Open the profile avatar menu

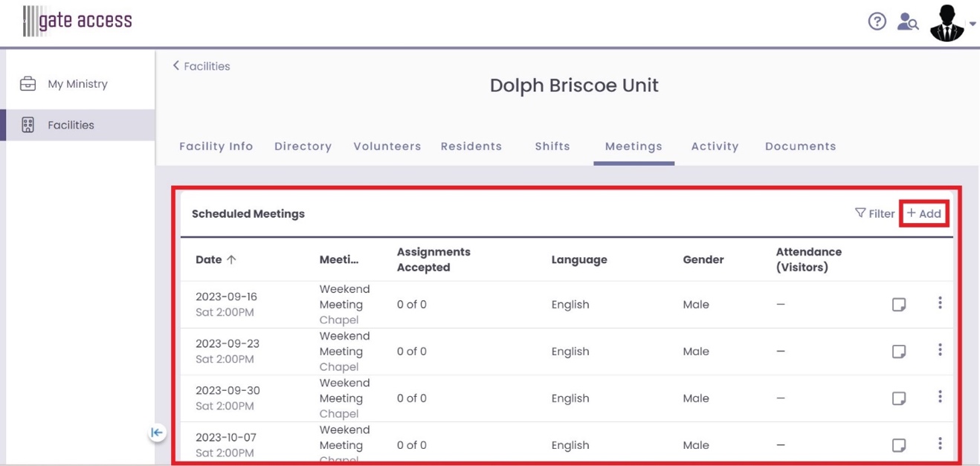(x=952, y=23)
